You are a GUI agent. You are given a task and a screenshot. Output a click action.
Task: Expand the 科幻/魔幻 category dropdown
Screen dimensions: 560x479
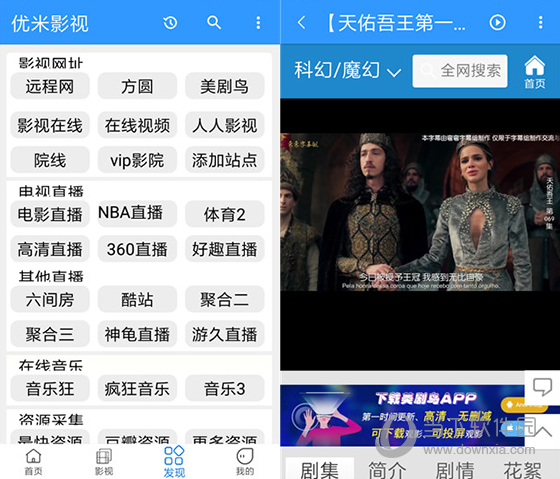click(348, 70)
